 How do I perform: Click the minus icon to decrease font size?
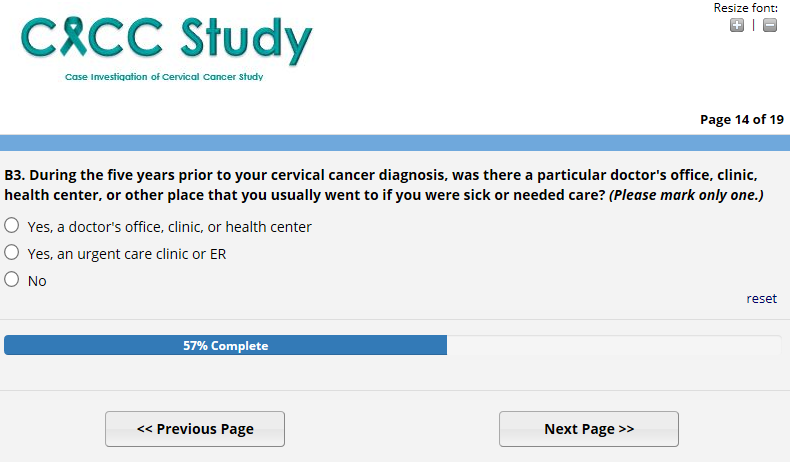(769, 25)
